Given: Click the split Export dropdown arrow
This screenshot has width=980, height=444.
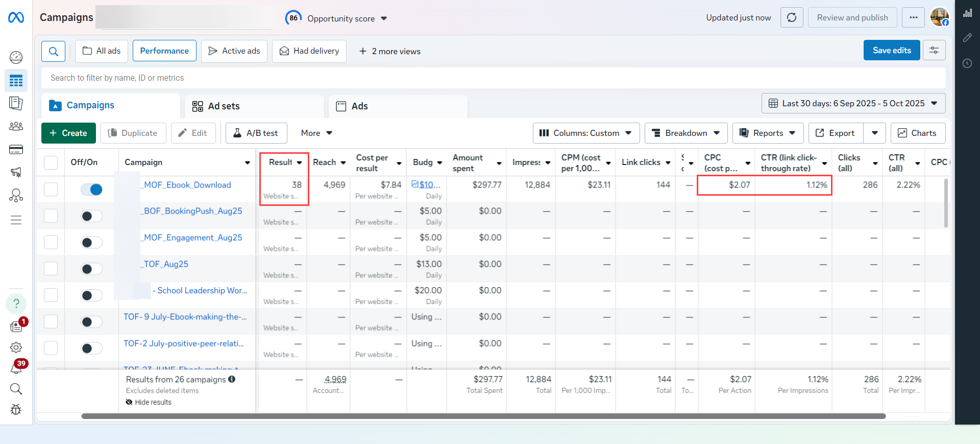Looking at the screenshot, I should click(x=875, y=133).
